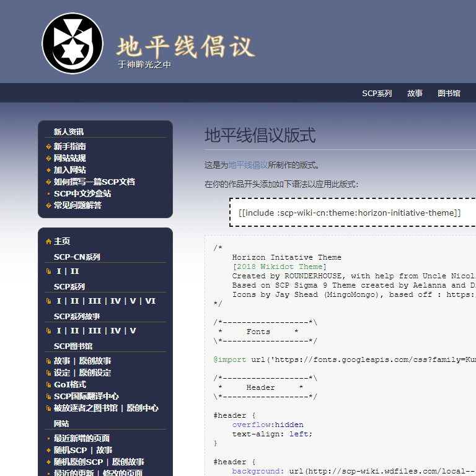Screen dimensions: 476x476
Task: Click the Horizon Initiative circular logo
Action: point(72,43)
